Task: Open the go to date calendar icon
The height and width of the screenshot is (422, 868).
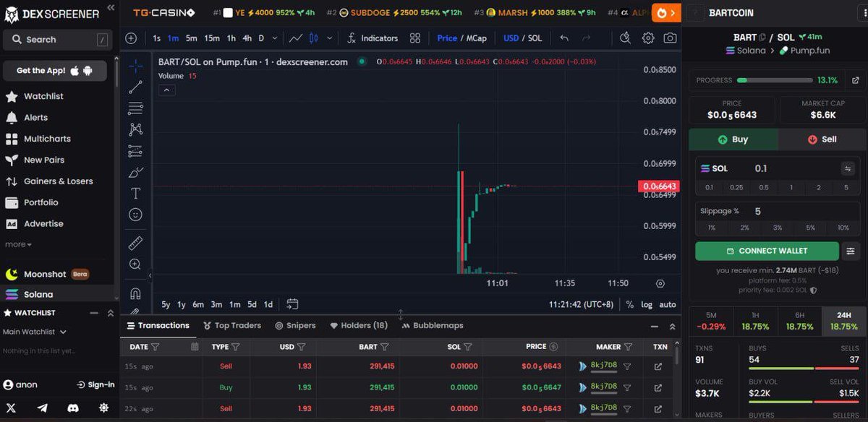Action: click(x=292, y=304)
